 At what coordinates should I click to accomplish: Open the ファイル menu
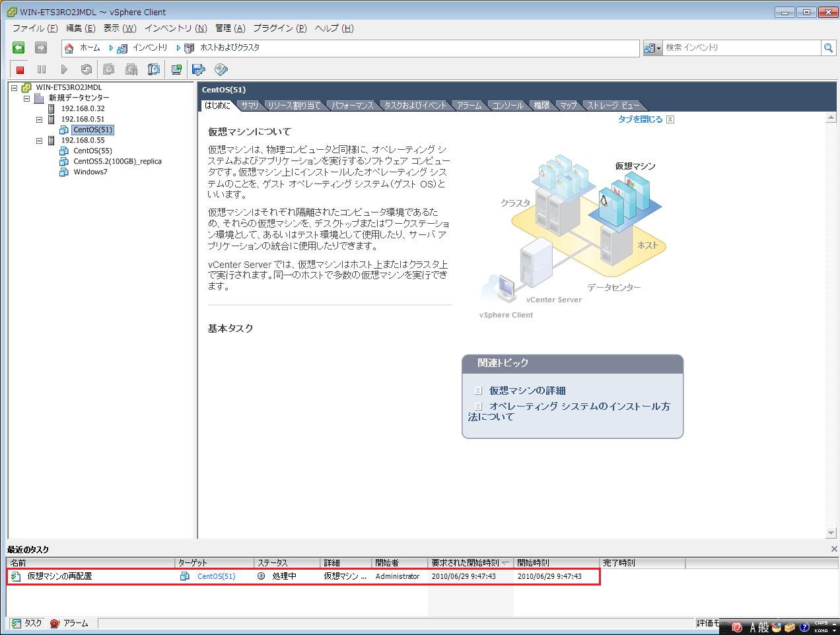coord(35,28)
